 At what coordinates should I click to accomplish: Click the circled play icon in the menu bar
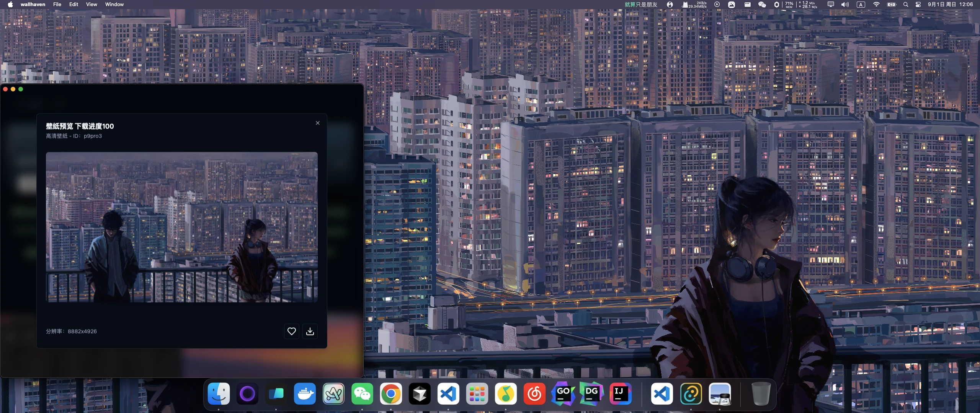717,5
